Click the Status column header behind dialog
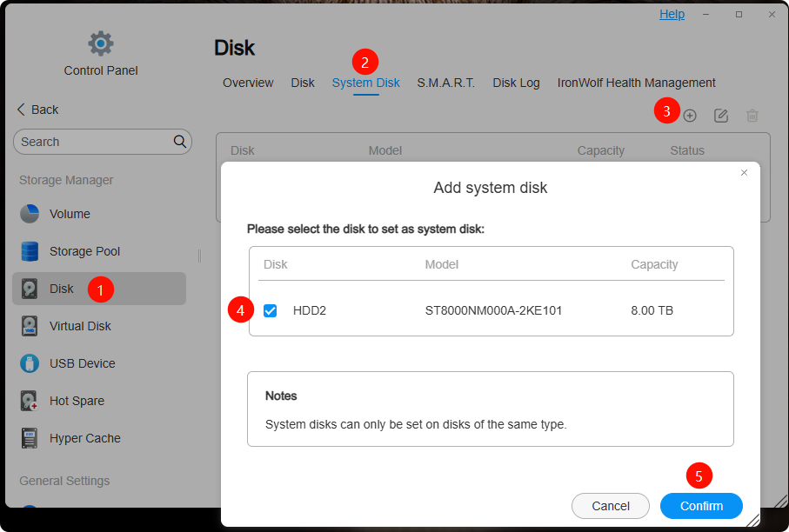The image size is (789, 532). pos(687,150)
